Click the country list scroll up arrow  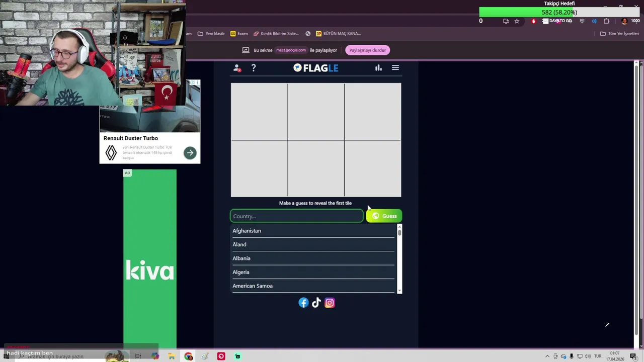pyautogui.click(x=399, y=226)
